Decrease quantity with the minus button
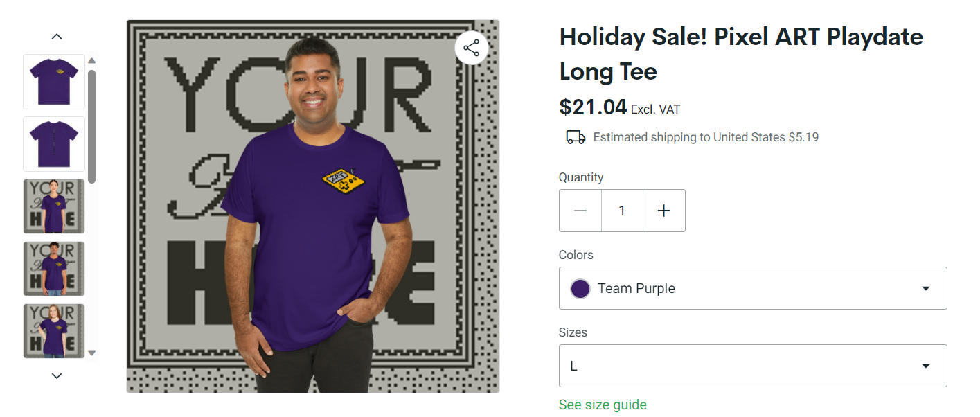 click(580, 211)
